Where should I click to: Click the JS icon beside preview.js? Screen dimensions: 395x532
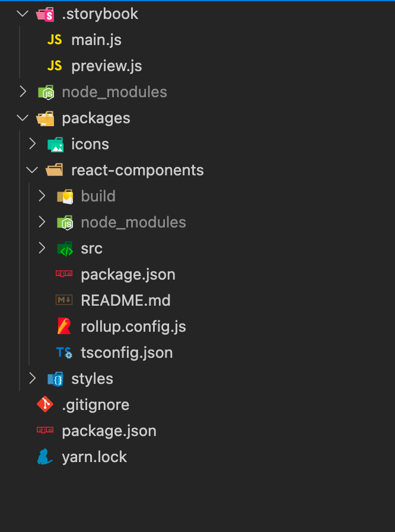[55, 65]
